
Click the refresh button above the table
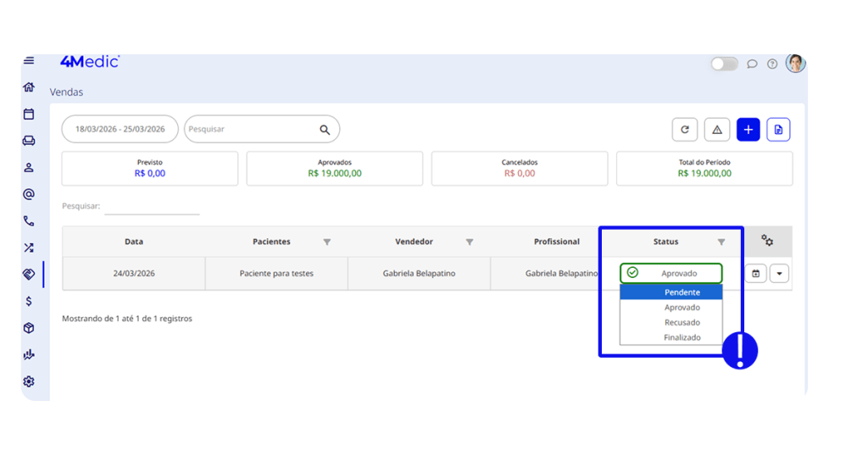(x=685, y=130)
